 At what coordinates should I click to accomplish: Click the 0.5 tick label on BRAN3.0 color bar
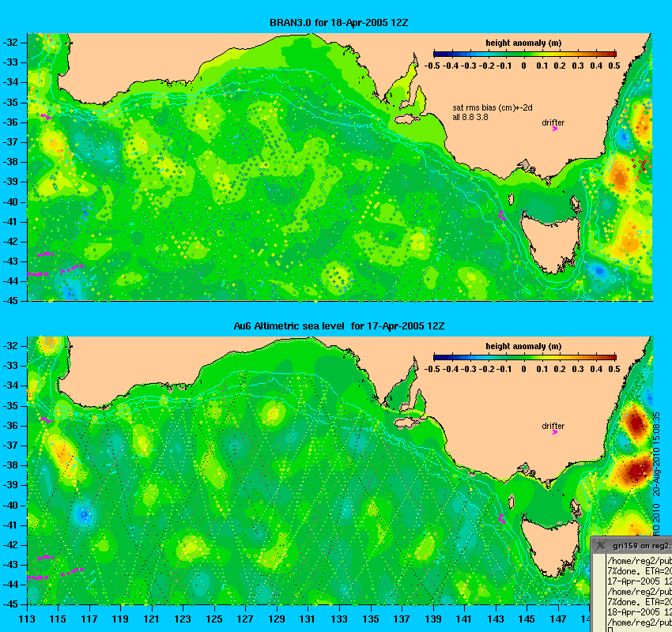pos(614,66)
